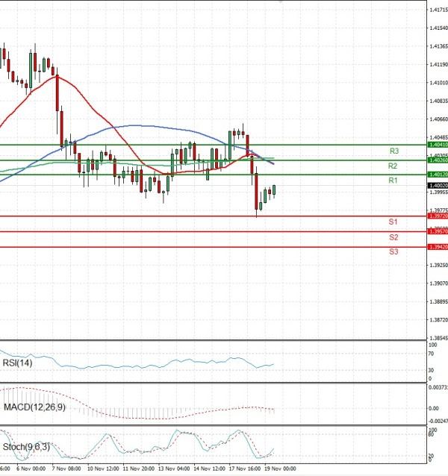The image size is (448, 476).
Task: Click the 10 Nov 12:00 time axis label
Action: 103,469
